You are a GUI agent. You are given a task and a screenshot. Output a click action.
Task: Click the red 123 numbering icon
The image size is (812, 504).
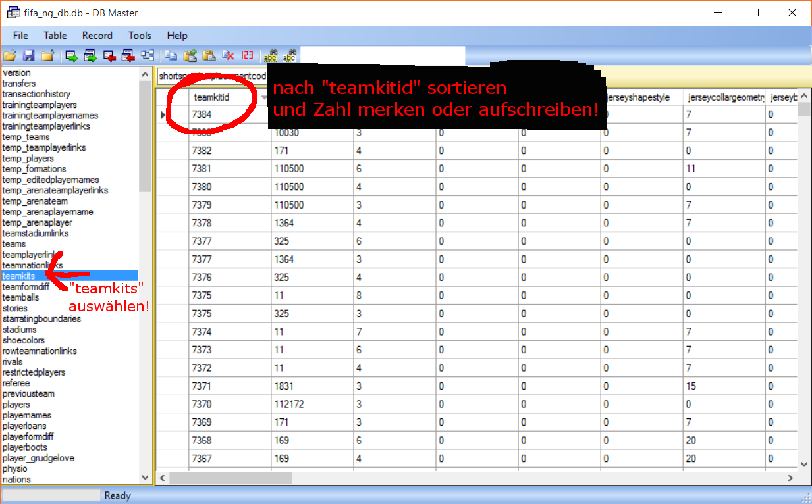(248, 56)
